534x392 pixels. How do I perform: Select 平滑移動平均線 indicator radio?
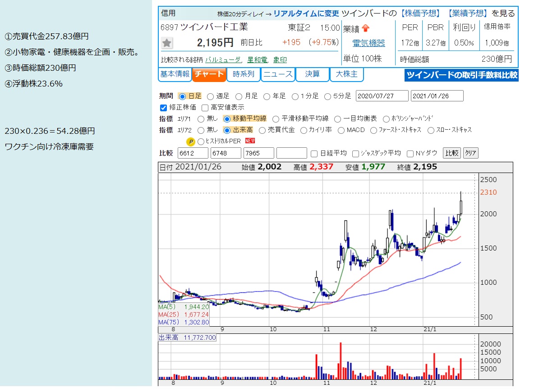276,119
